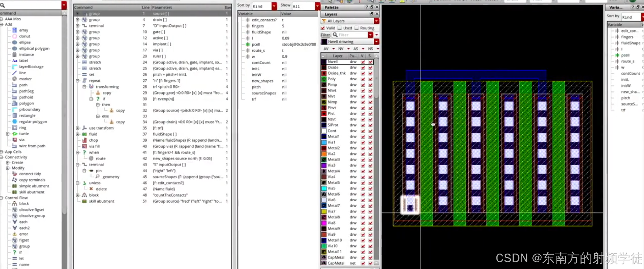Toggle visibility checkbox for Nwell layer
The width and height of the screenshot is (644, 269).
tap(363, 62)
